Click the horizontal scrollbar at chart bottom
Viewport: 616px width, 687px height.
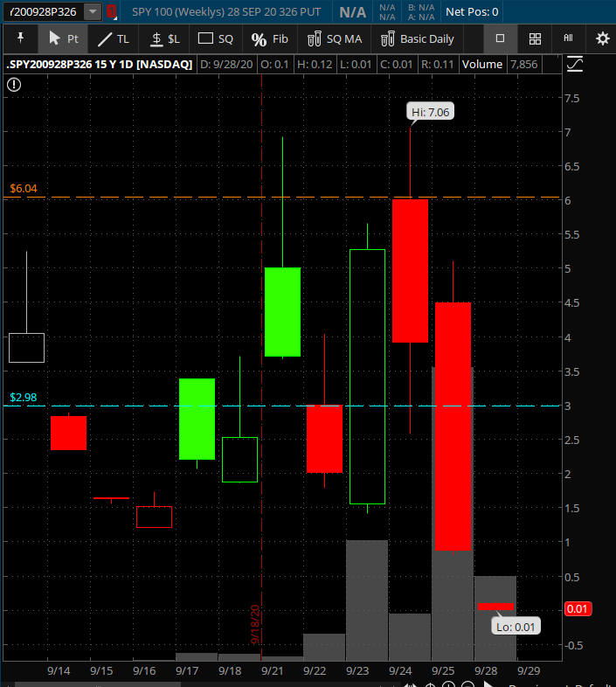(x=98, y=684)
